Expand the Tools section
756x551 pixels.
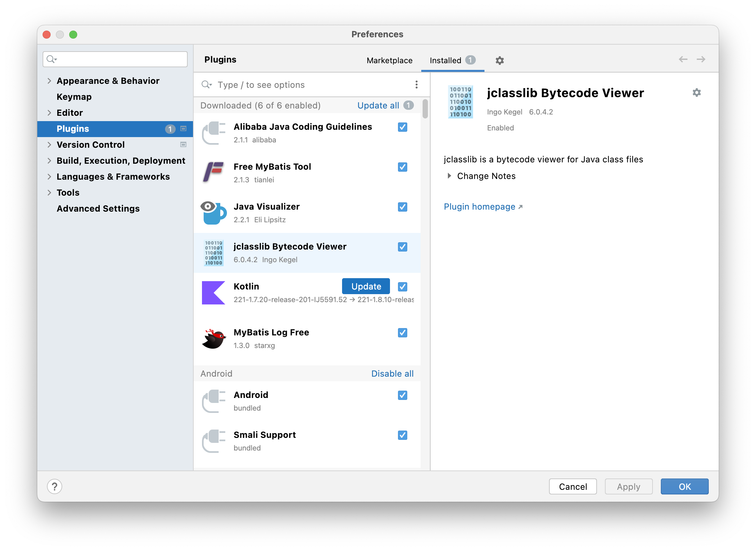[x=49, y=192]
